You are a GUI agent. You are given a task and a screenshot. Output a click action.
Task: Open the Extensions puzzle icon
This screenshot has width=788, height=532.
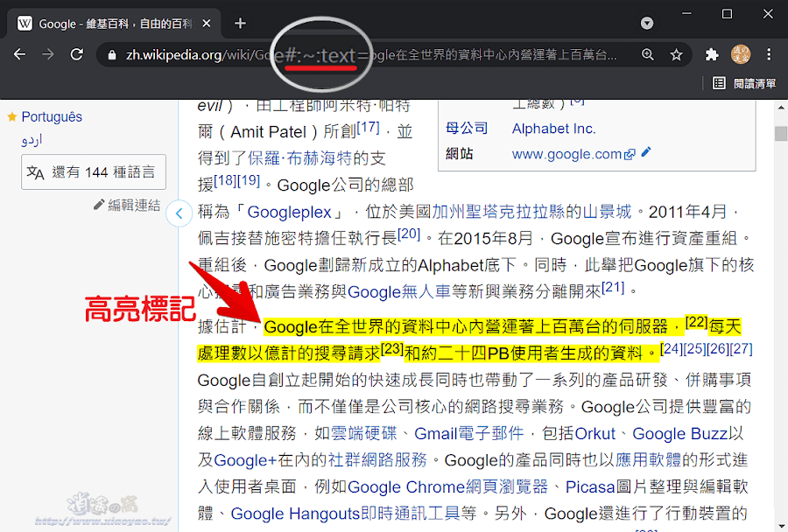(712, 54)
